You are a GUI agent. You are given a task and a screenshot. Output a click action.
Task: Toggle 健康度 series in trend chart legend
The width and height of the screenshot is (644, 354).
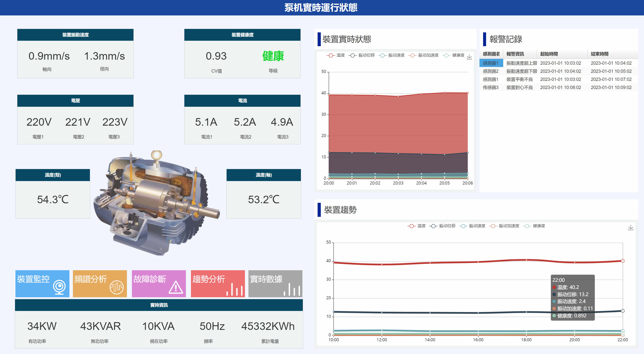(x=534, y=226)
